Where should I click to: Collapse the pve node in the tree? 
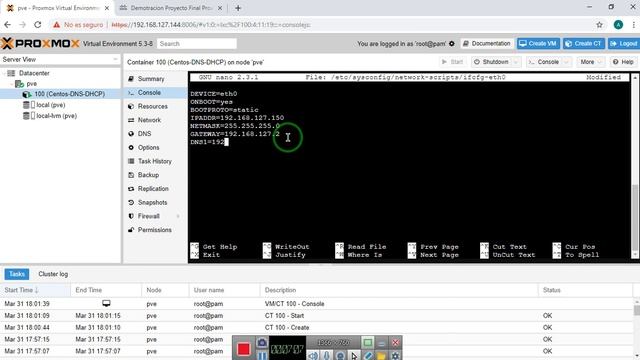[x=12, y=84]
